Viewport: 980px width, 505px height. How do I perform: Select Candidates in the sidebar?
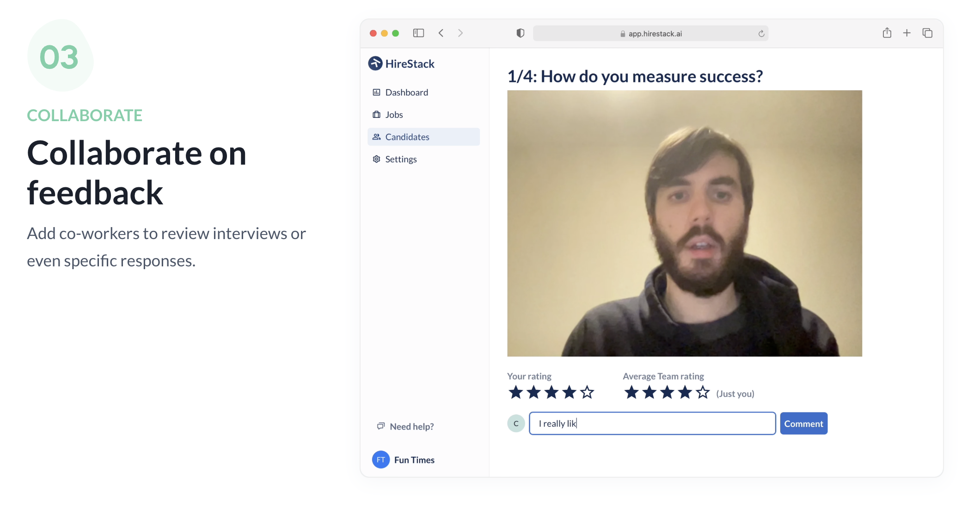(407, 137)
